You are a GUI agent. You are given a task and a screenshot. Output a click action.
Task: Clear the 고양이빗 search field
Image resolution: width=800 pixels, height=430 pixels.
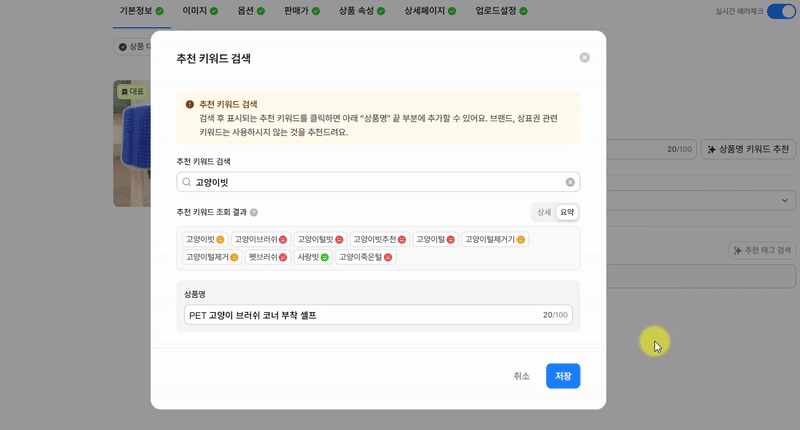570,182
